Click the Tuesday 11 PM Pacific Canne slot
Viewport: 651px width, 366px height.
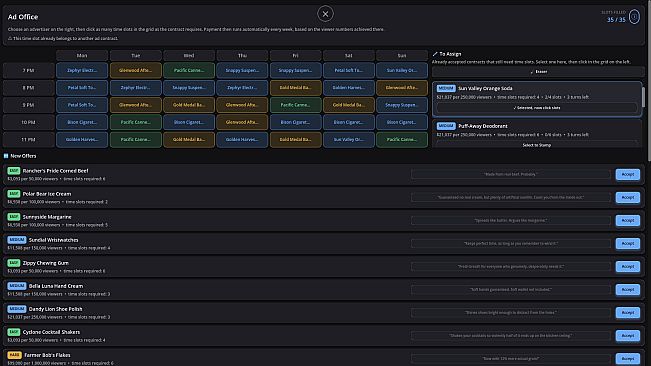point(135,140)
